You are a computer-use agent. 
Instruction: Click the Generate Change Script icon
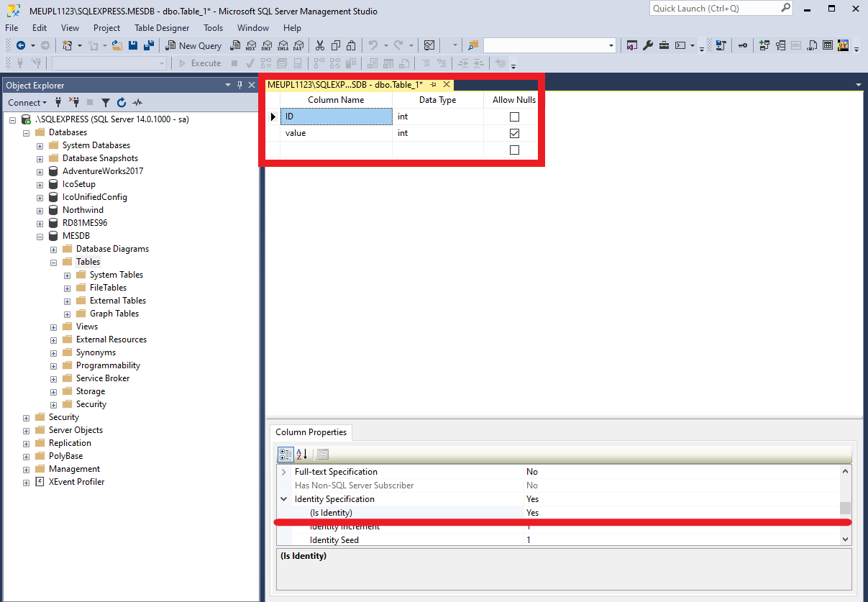click(721, 45)
